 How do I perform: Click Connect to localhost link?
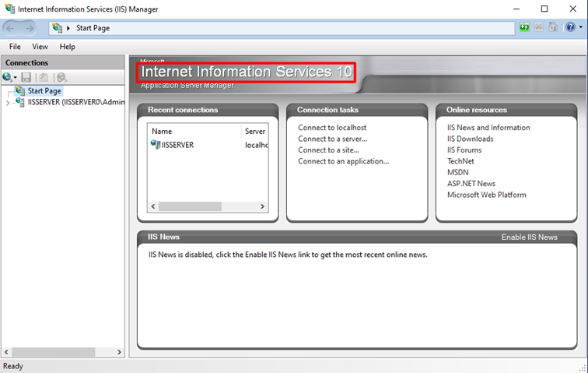(x=332, y=128)
